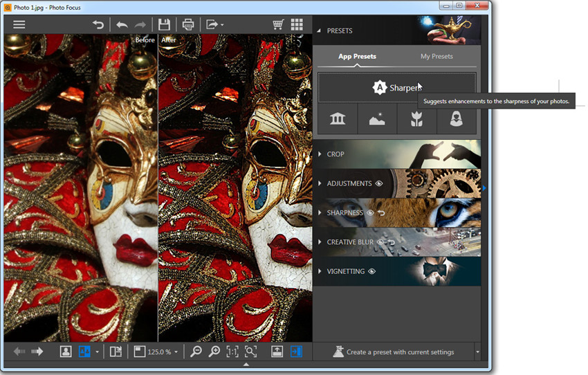The width and height of the screenshot is (588, 375).
Task: Zoom in with magnifier plus
Action: click(214, 351)
